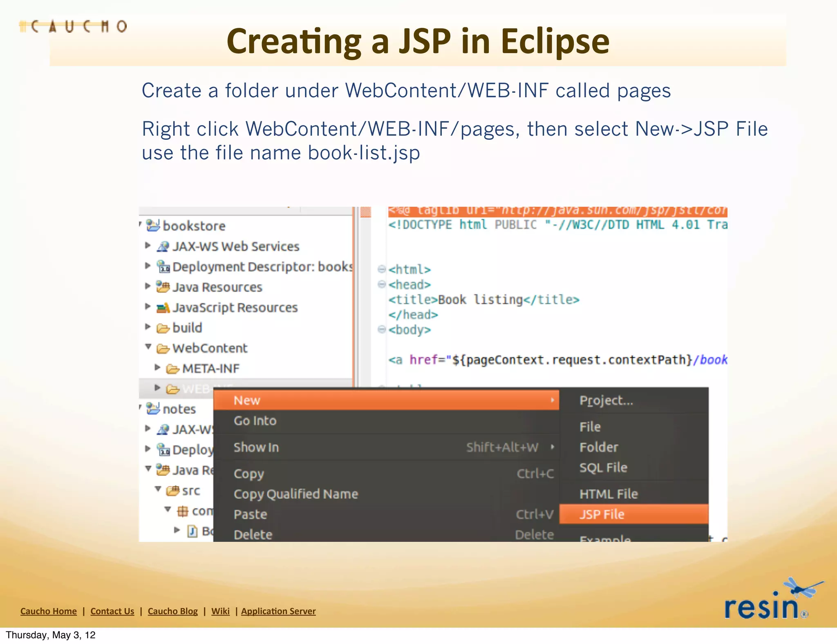Click the Deployment Descriptor icon under bookstore
The height and width of the screenshot is (644, 837).
[163, 267]
